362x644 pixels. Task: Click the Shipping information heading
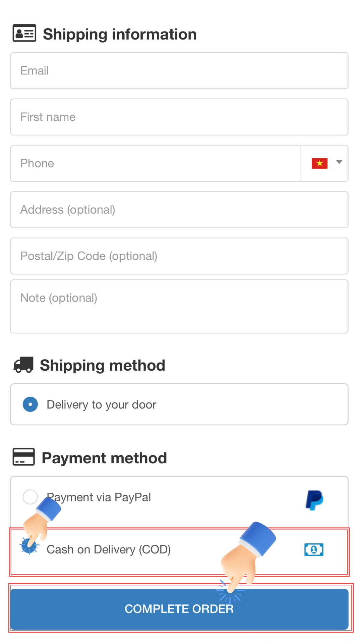(120, 34)
